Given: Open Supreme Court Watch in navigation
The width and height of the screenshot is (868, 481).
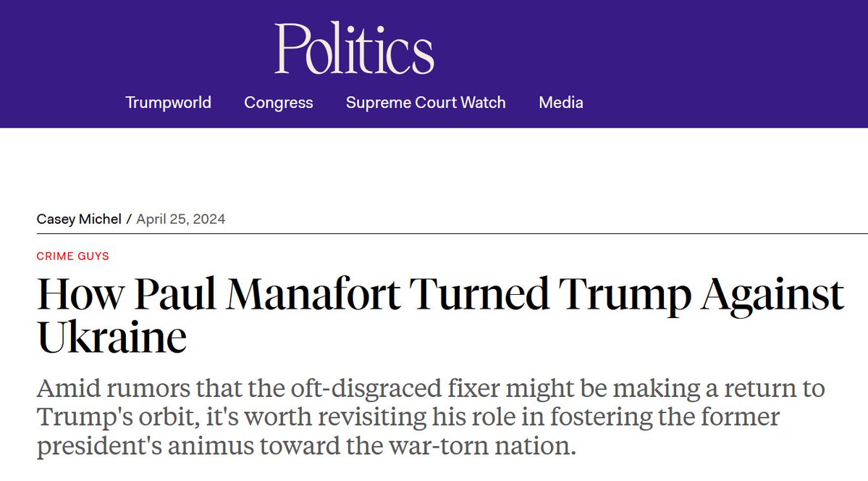Looking at the screenshot, I should pyautogui.click(x=426, y=103).
